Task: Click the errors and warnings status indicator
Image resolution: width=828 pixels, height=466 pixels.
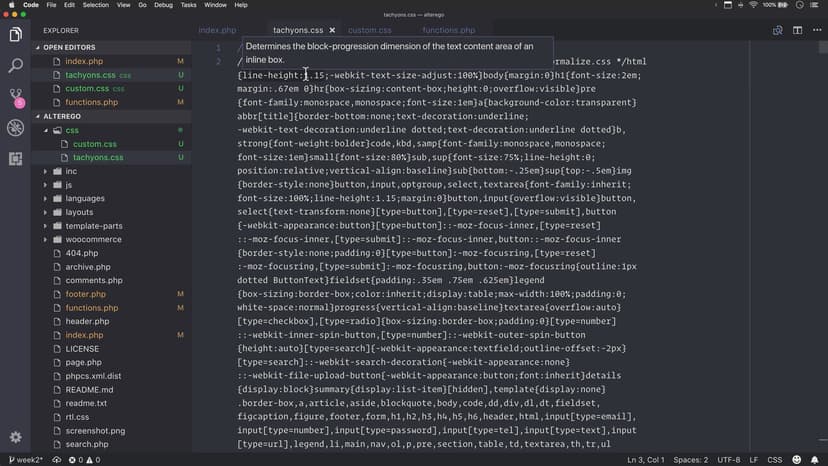Action: 83,459
